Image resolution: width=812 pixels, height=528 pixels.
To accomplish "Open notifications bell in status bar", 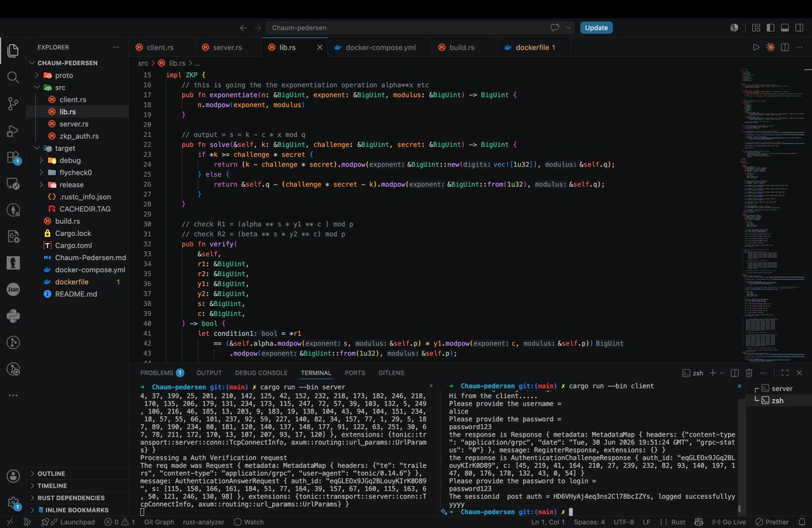I will point(802,522).
